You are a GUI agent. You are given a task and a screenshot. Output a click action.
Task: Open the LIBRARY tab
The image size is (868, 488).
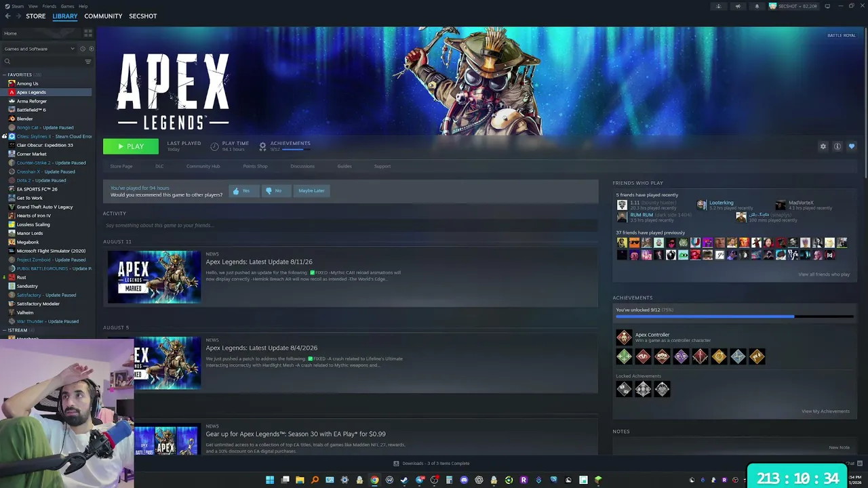pyautogui.click(x=65, y=16)
